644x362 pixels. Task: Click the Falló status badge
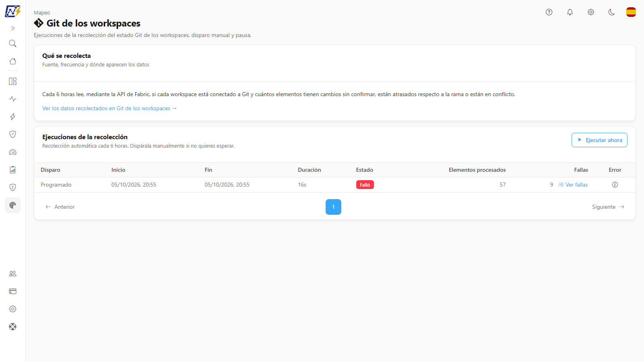coord(365,185)
